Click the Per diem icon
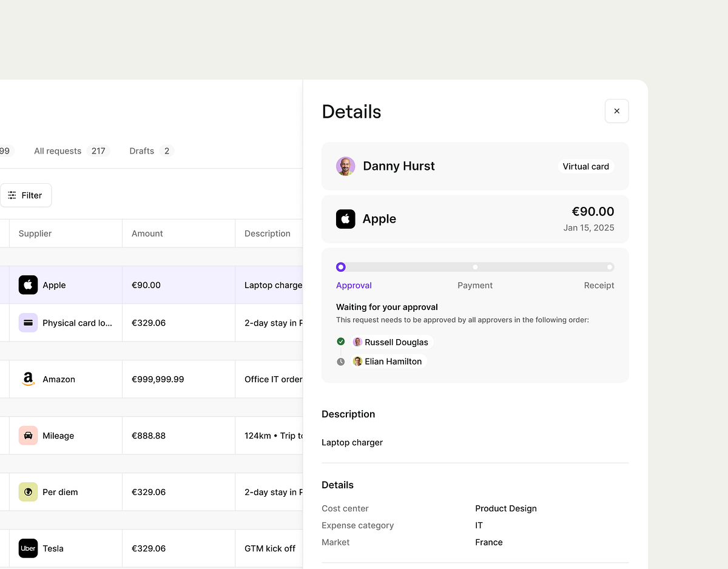The height and width of the screenshot is (569, 728). pyautogui.click(x=28, y=491)
